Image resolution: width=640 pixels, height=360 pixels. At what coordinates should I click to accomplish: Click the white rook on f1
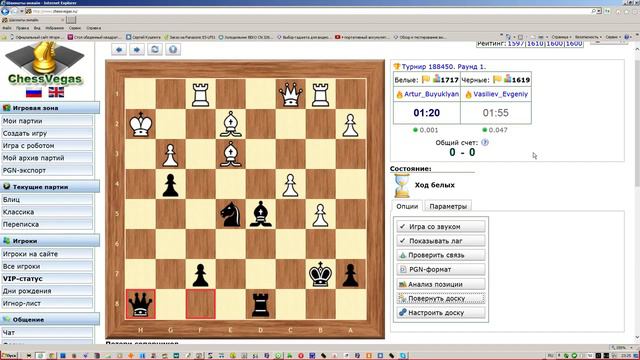point(200,94)
